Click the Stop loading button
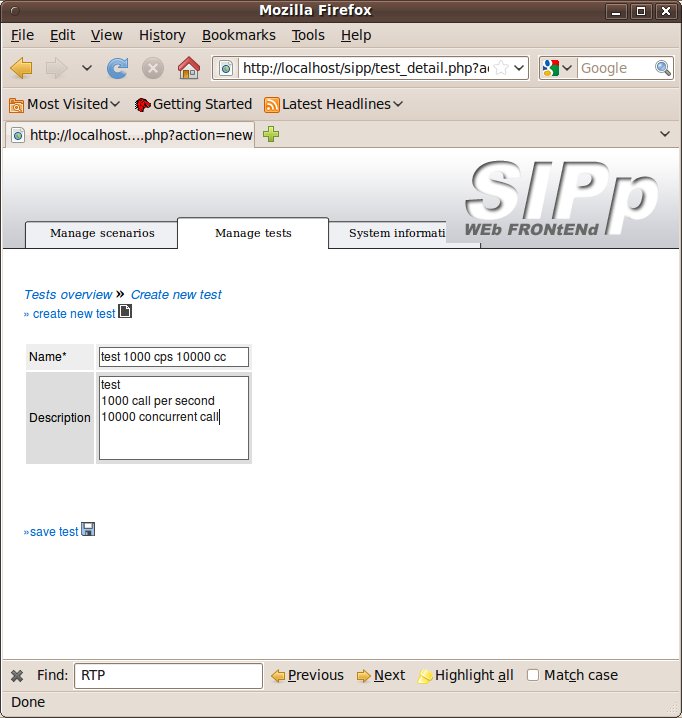This screenshot has width=682, height=718. point(153,68)
